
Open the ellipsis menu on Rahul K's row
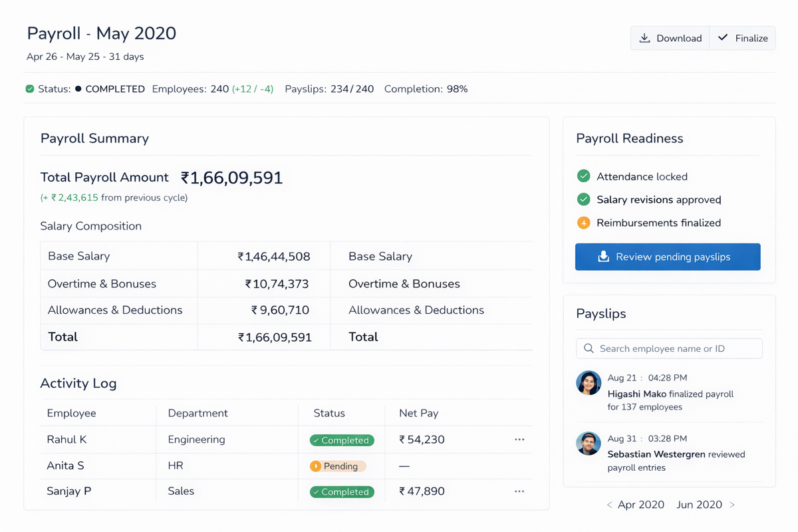pos(519,440)
